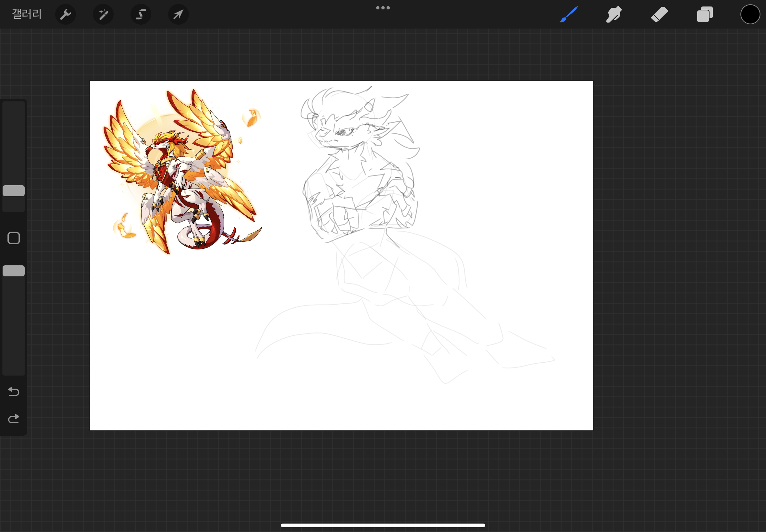Tap the three-dot multitasking menu
766x532 pixels.
pos(383,8)
